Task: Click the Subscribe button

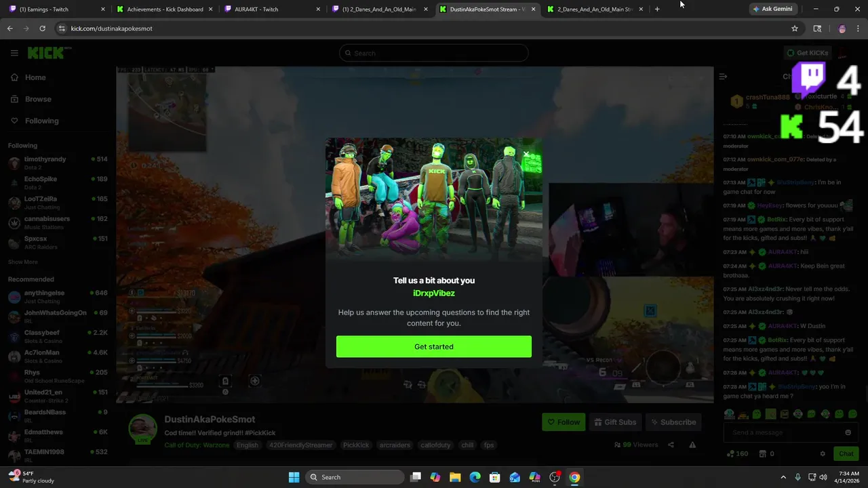Action: 673,422
